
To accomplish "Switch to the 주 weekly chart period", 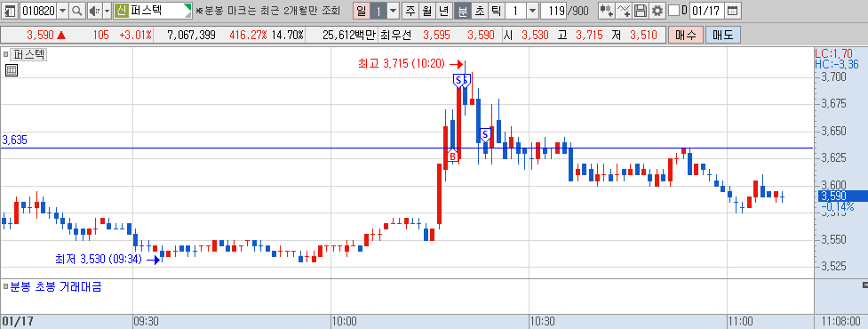I will (410, 11).
